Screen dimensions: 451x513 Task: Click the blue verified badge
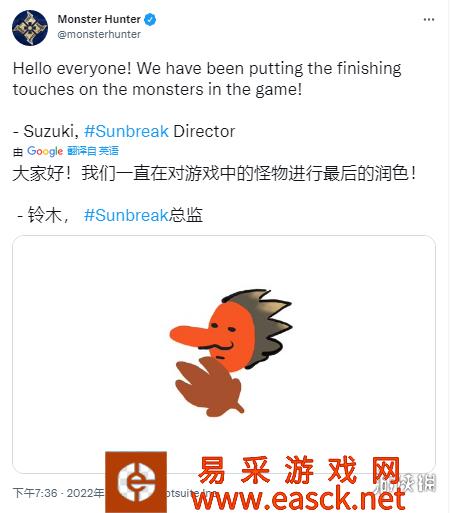[150, 20]
